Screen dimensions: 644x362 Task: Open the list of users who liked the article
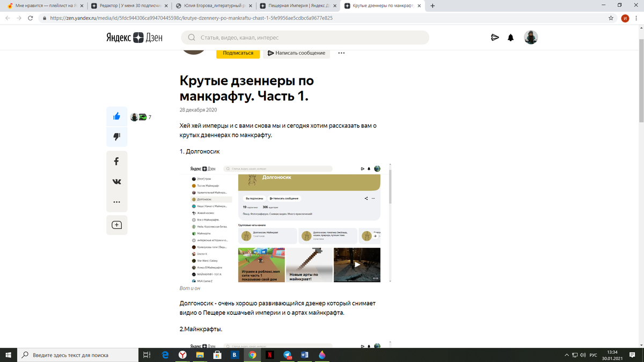coord(140,117)
